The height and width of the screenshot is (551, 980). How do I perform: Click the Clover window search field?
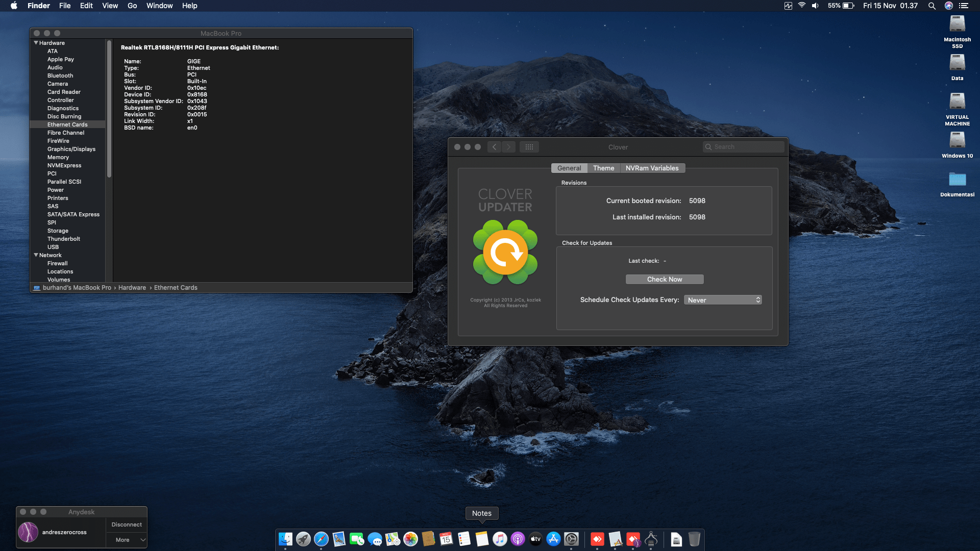(x=743, y=146)
